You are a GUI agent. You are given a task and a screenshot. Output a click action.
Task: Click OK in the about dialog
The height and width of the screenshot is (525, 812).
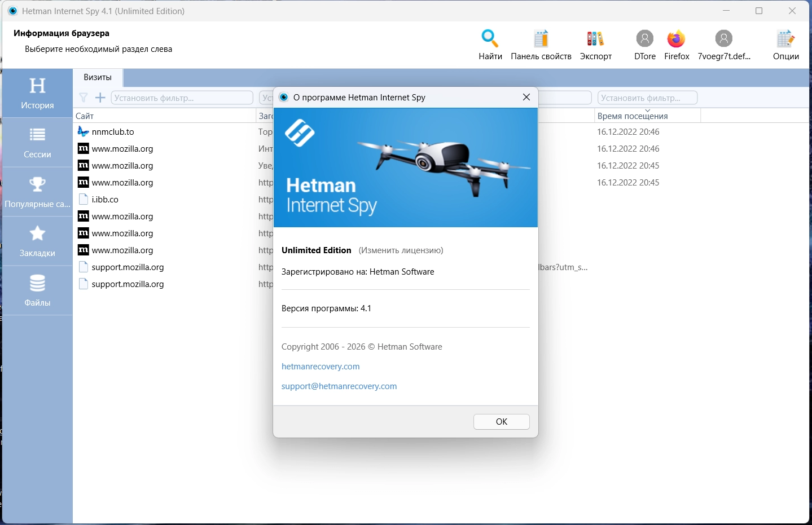502,422
